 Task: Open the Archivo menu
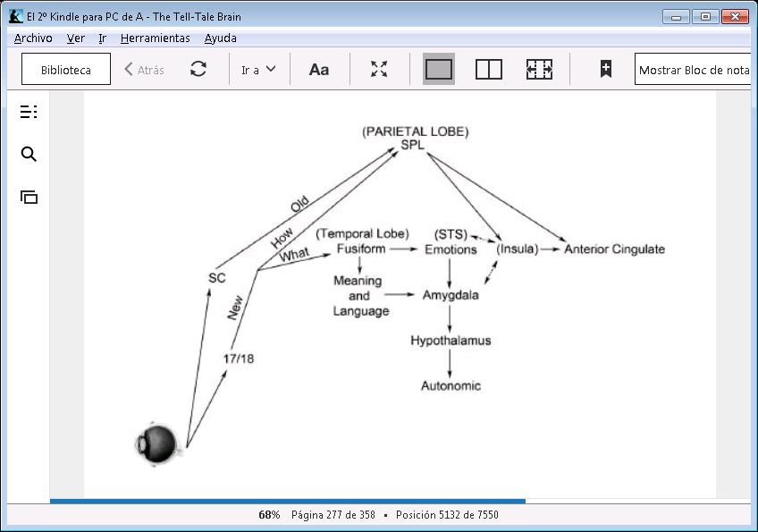(33, 38)
